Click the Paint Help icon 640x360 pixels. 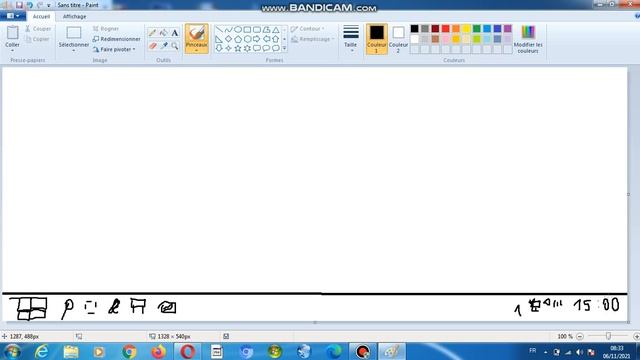[x=637, y=16]
